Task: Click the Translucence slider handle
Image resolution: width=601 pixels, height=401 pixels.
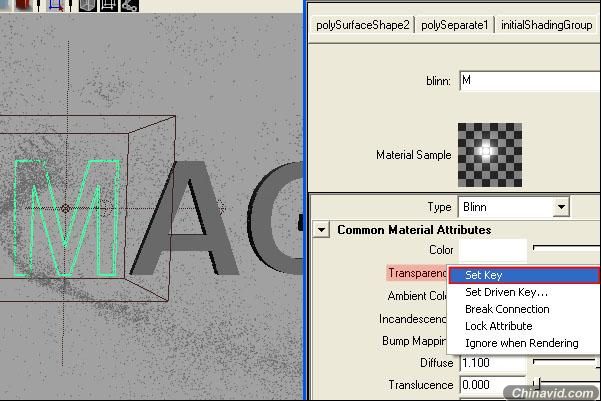Action: point(537,383)
